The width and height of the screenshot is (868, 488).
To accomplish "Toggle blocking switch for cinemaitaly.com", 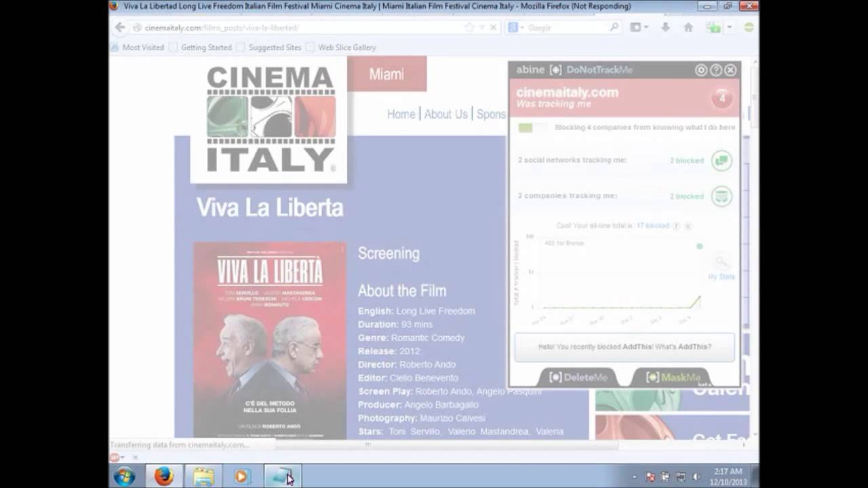I will coord(532,127).
